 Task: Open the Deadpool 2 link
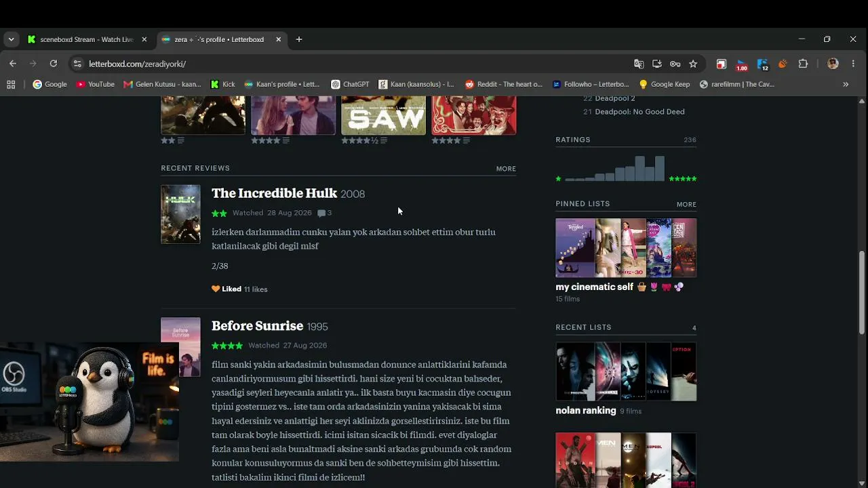[x=615, y=99]
